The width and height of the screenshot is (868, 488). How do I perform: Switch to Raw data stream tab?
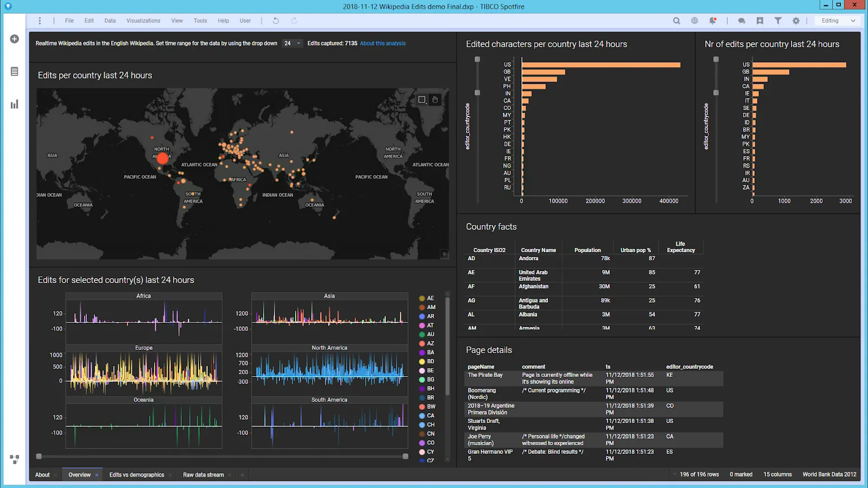(x=203, y=475)
